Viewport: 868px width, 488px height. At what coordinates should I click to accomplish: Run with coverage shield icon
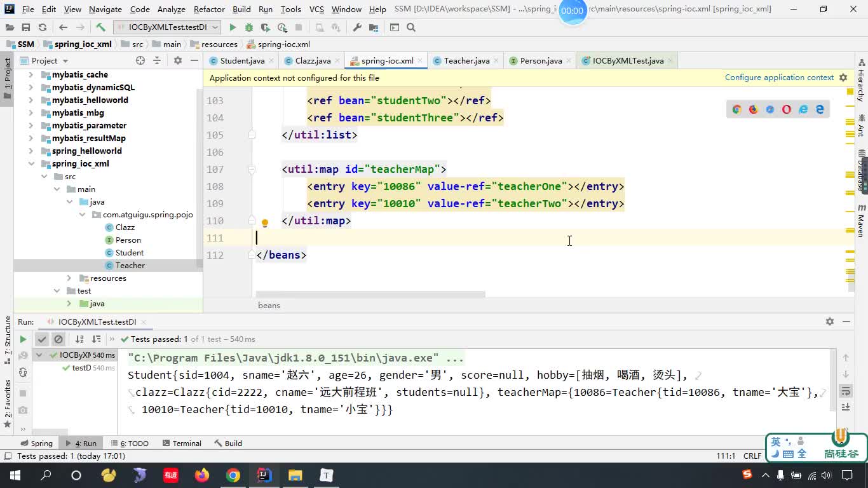click(266, 27)
